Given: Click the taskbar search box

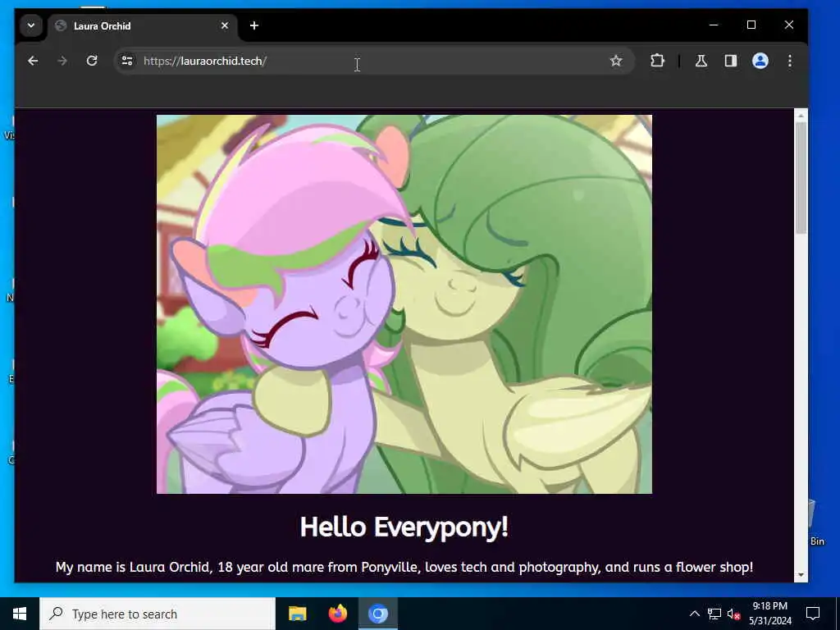Looking at the screenshot, I should click(157, 614).
